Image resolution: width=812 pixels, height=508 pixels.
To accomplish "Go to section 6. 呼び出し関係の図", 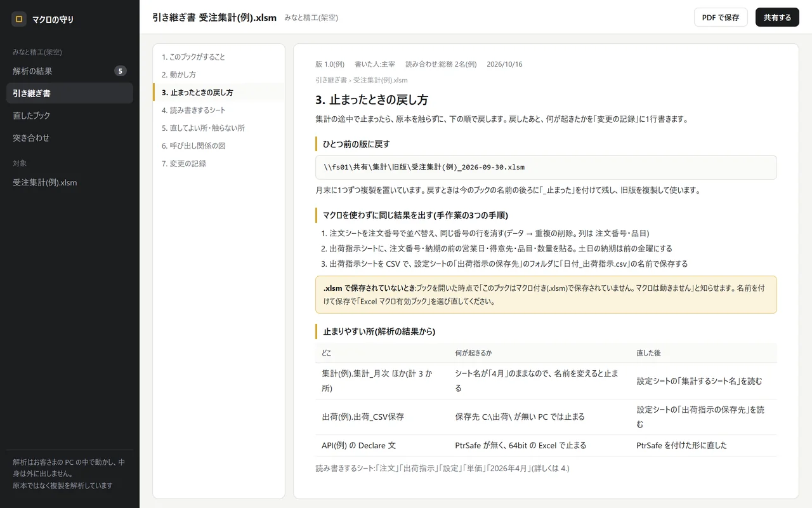I will click(219, 146).
